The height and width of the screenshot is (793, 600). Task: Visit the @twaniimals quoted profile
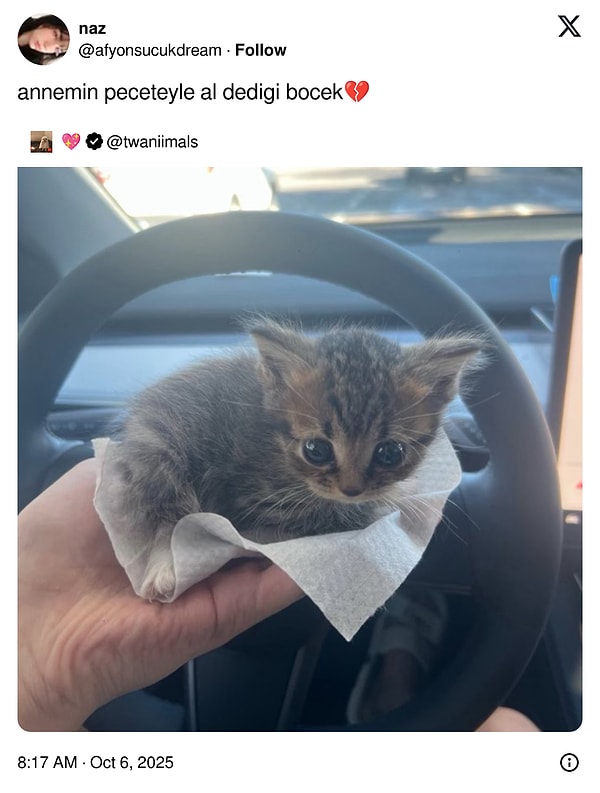coord(152,142)
